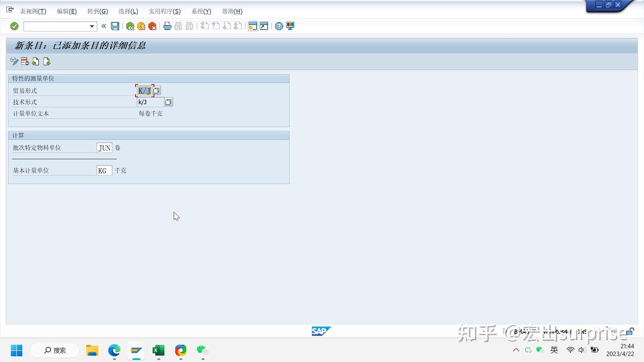Image resolution: width=644 pixels, height=362 pixels.
Task: Go to previous entry with green arrow icon
Action: [35, 61]
